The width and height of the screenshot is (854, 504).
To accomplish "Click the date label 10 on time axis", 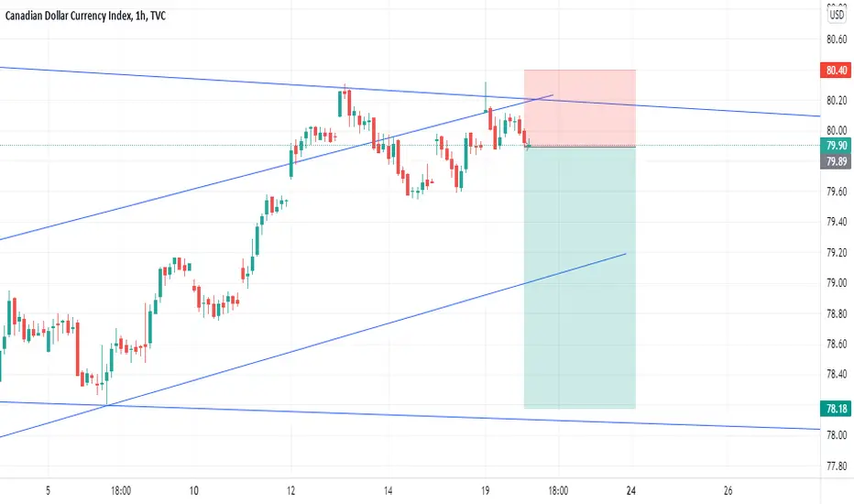I will click(194, 491).
